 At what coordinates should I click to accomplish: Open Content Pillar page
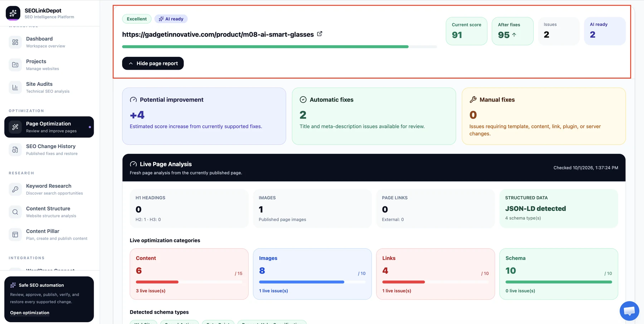pyautogui.click(x=49, y=235)
